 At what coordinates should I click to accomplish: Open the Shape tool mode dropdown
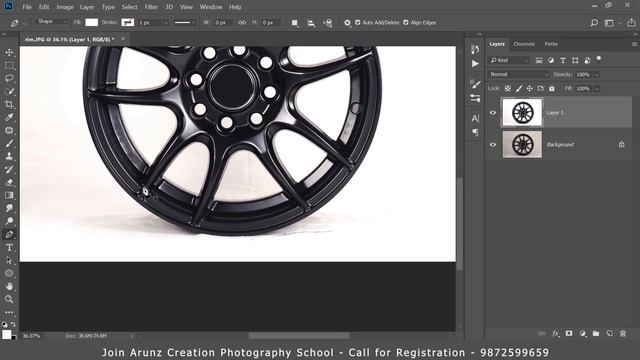coord(52,21)
